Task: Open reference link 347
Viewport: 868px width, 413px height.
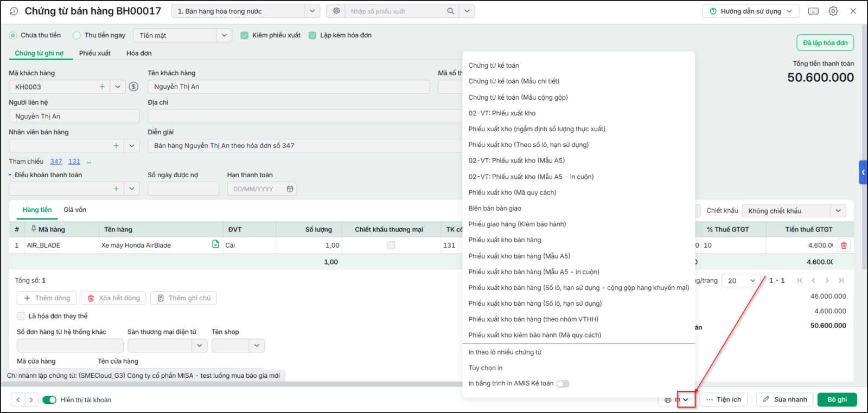Action: pos(56,162)
